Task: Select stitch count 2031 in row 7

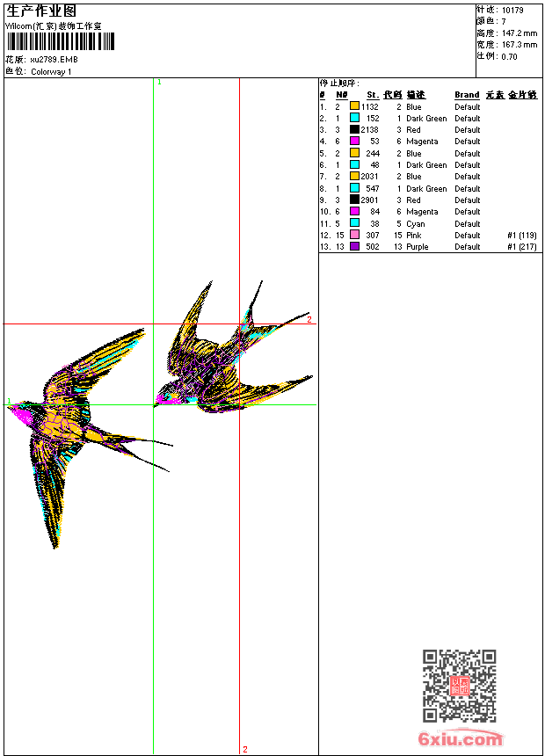Action: 370,177
